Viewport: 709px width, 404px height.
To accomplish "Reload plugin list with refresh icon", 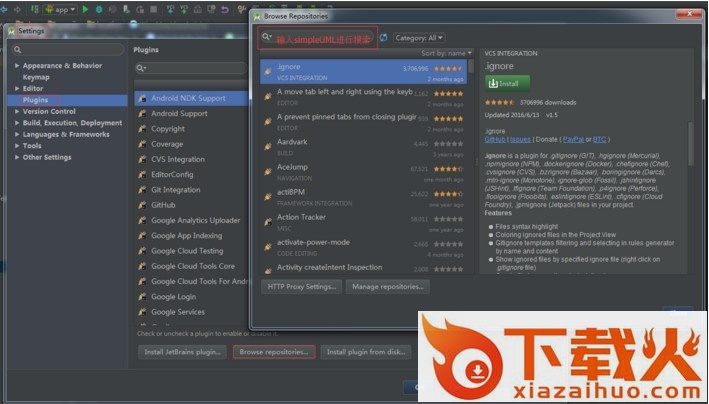I will 383,38.
